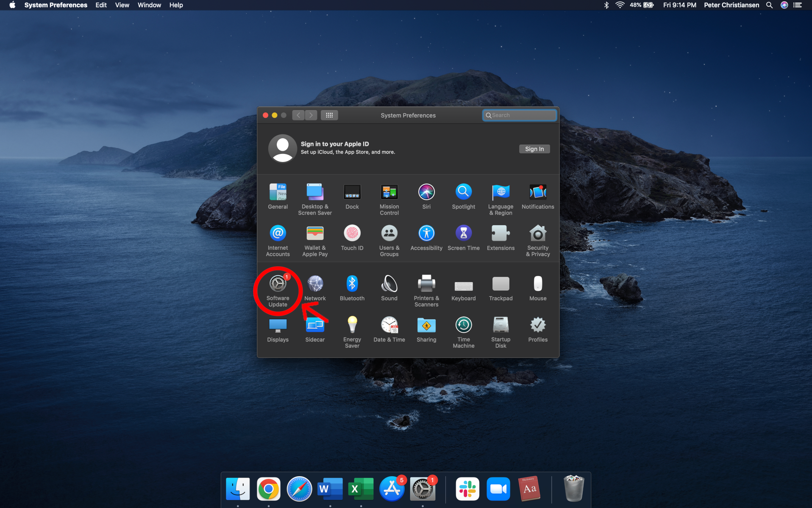The width and height of the screenshot is (812, 508).
Task: Open Language & Region settings
Action: coord(501,199)
